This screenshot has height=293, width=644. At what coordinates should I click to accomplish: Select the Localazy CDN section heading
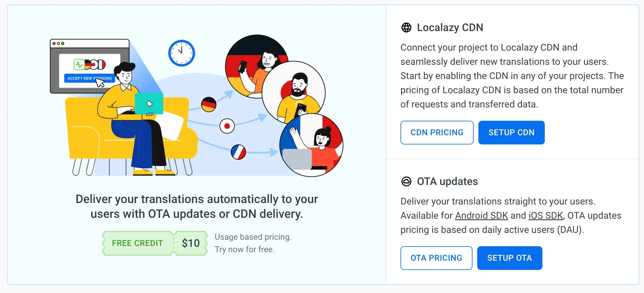pos(450,28)
